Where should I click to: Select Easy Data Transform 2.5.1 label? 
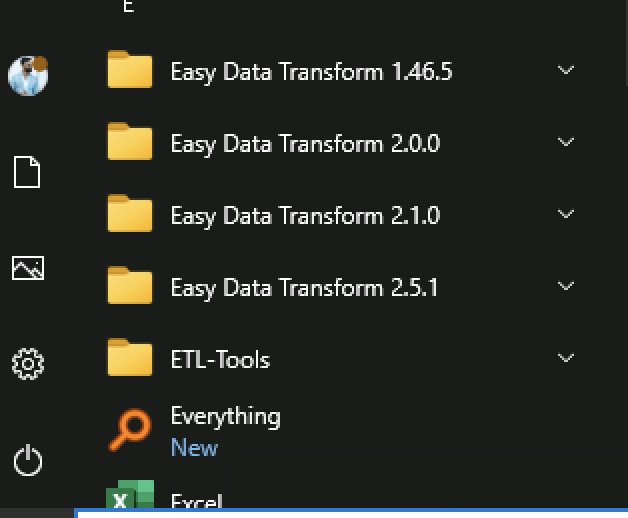[304, 288]
